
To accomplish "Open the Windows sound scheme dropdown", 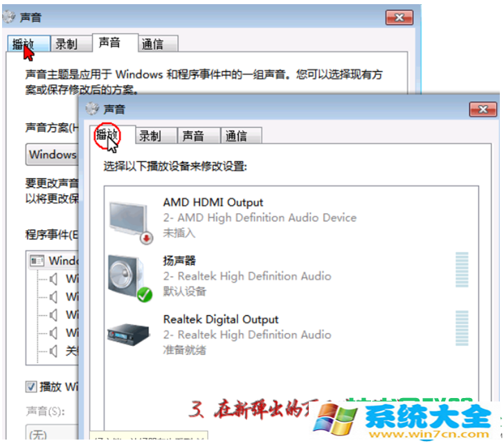I will coord(52,154).
